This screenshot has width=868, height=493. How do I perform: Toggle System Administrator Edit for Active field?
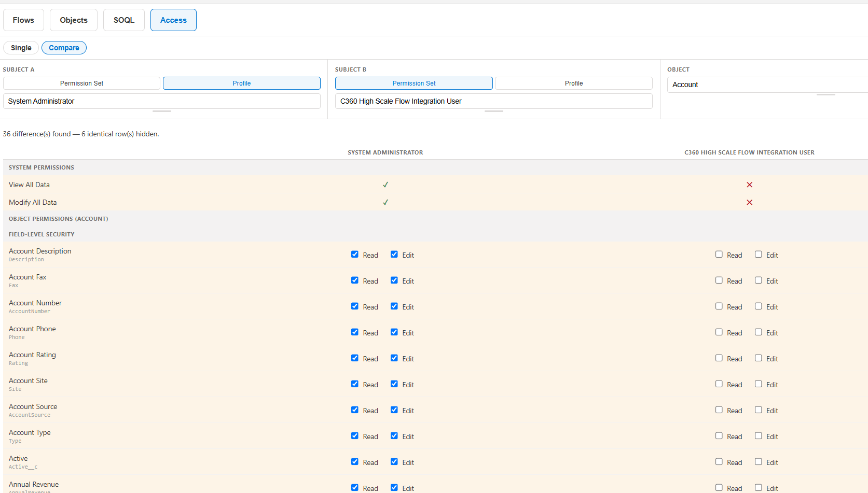[x=394, y=462]
